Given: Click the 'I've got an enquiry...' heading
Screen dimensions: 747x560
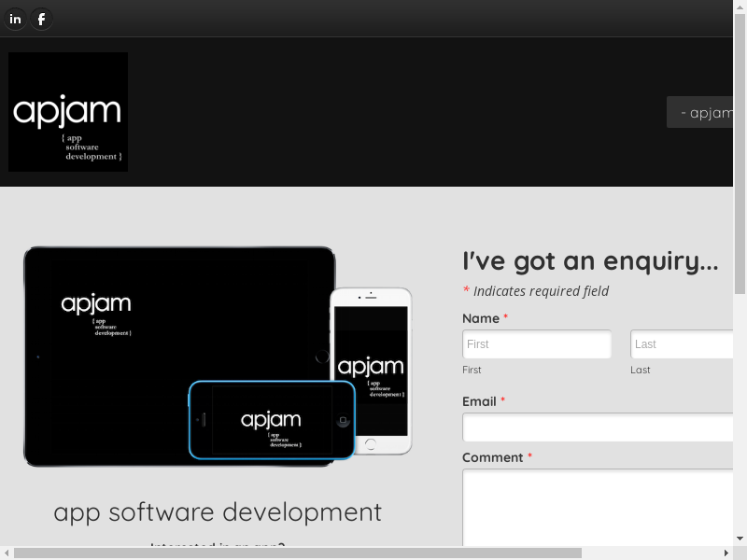Looking at the screenshot, I should tap(590, 261).
